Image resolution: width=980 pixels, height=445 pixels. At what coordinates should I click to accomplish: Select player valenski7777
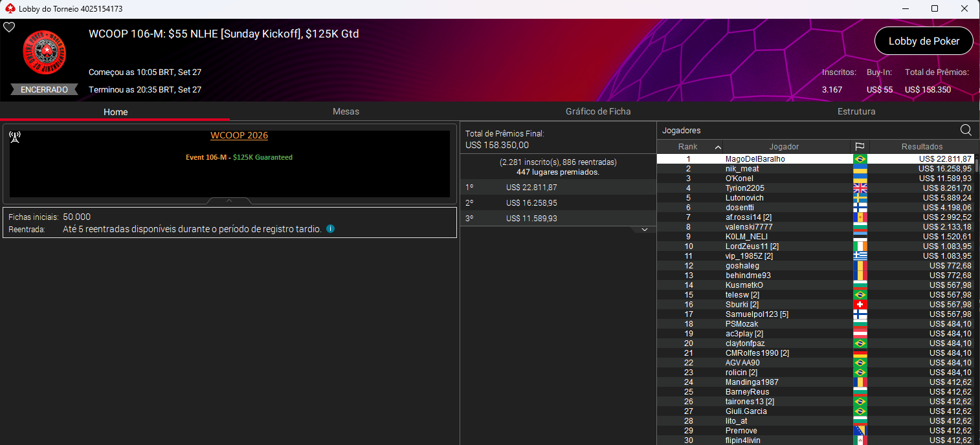[x=816, y=227]
